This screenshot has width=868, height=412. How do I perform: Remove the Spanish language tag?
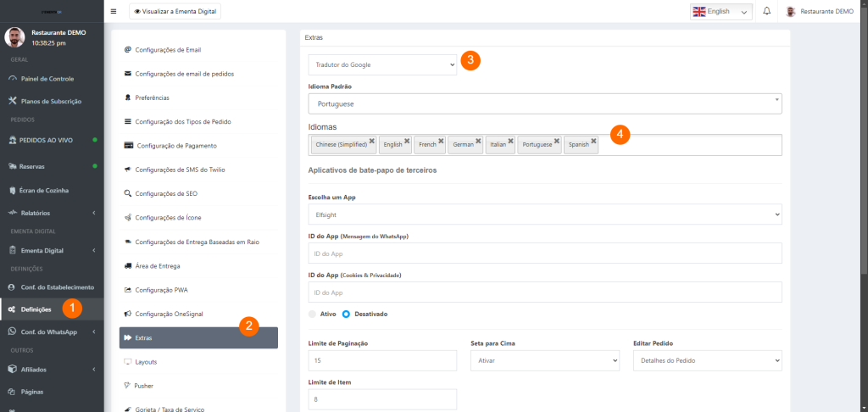coord(594,141)
